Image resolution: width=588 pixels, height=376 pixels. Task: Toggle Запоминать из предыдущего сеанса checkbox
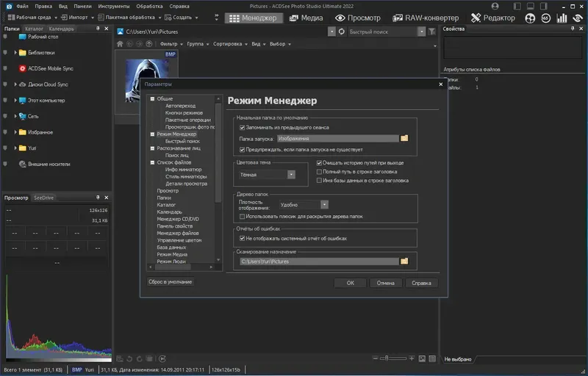pos(243,128)
